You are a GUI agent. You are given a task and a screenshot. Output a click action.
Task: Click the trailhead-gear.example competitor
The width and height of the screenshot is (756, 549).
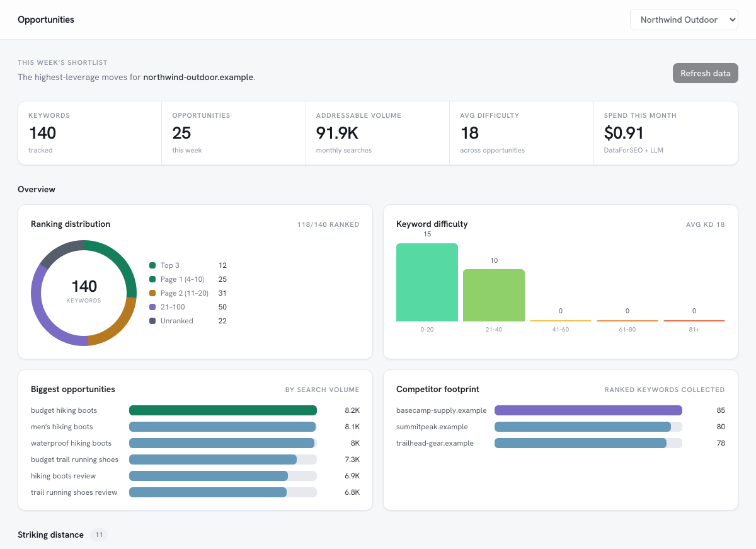tap(435, 443)
